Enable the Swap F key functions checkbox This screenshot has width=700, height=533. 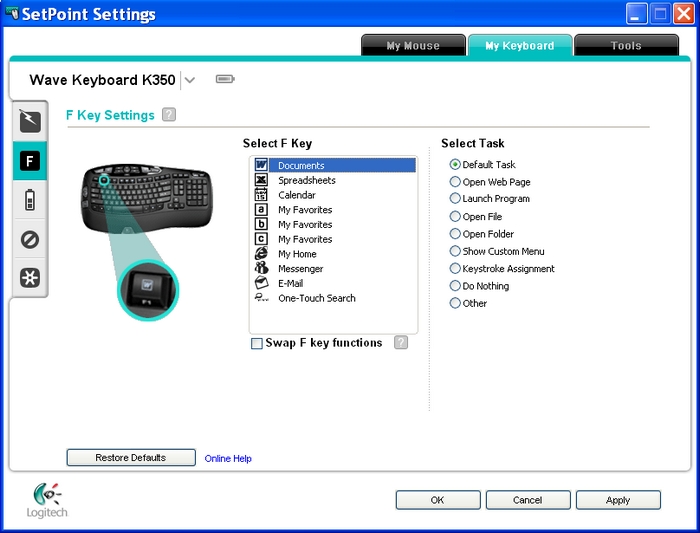(257, 343)
